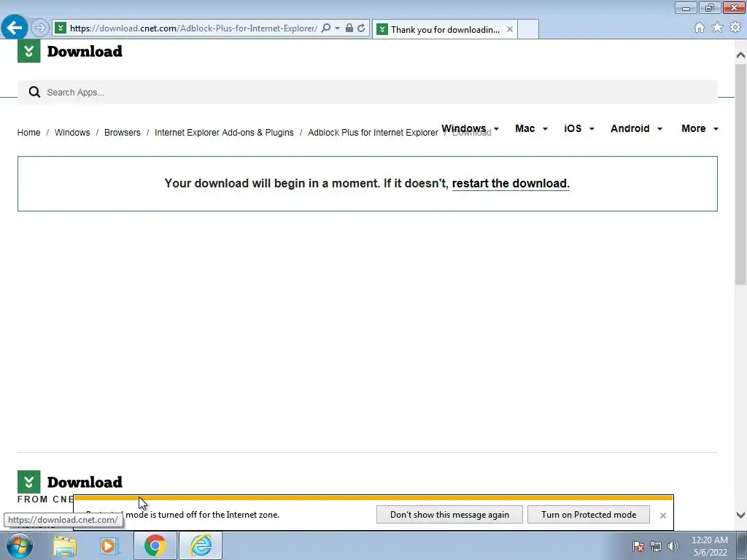The image size is (747, 560).
Task: Click the Home icon in IE toolbar
Action: pos(700,28)
